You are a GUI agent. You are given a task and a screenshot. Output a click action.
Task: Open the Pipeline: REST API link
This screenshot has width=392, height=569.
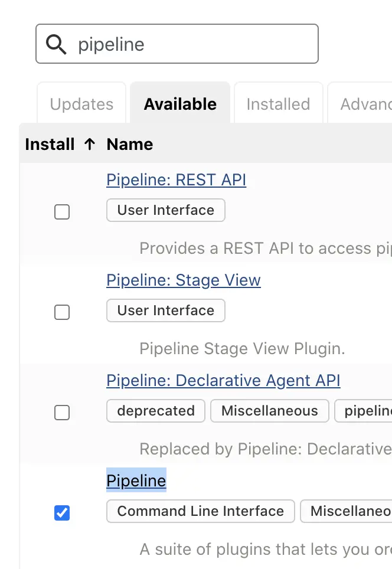[x=176, y=180]
